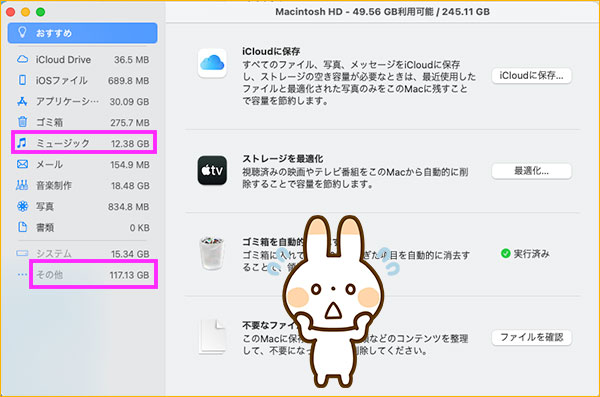The height and width of the screenshot is (397, 600).
Task: Click the 書類 document icon
Action: pos(23,227)
